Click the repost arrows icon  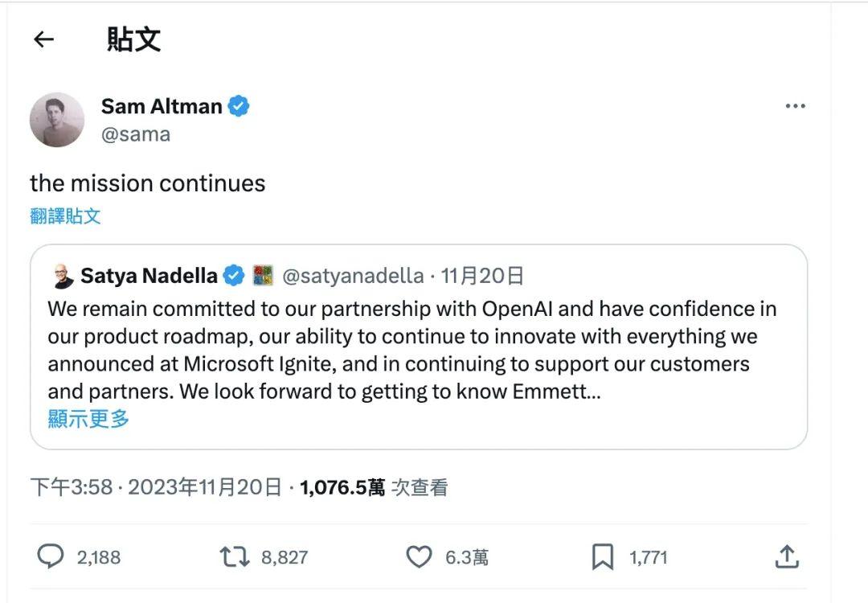[235, 556]
